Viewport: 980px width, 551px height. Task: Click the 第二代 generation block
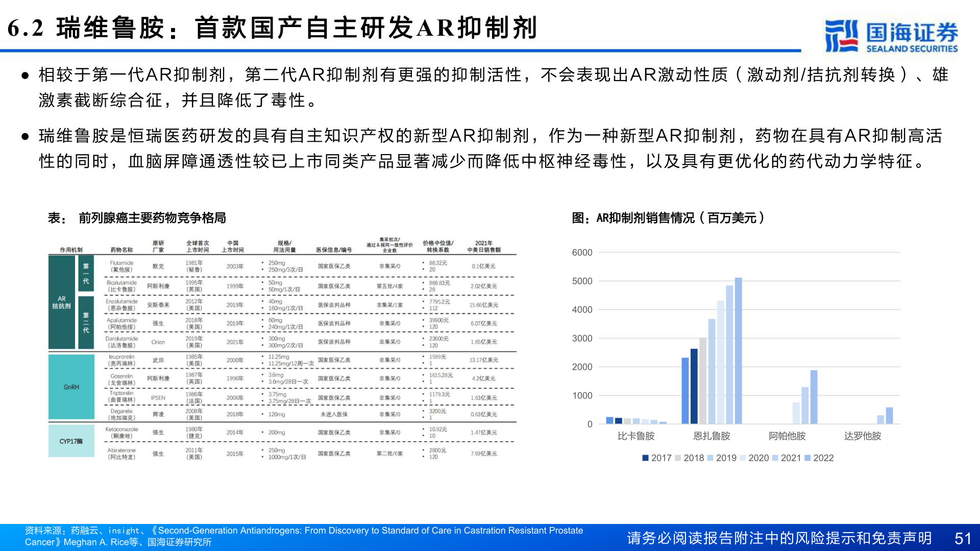(x=86, y=322)
